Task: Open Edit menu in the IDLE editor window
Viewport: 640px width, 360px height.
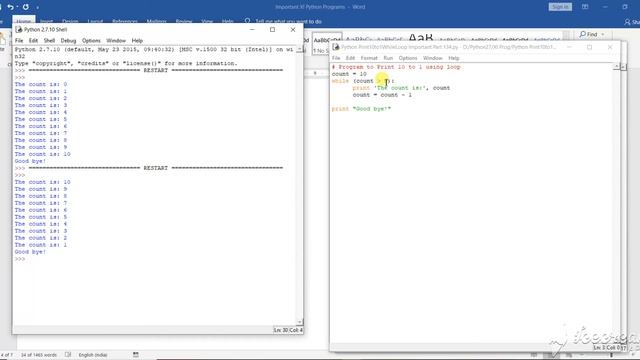Action: click(350, 58)
